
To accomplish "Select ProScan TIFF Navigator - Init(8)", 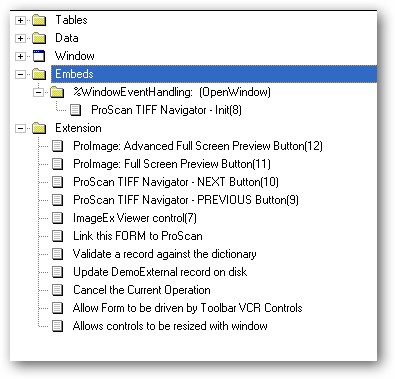I will [x=166, y=110].
